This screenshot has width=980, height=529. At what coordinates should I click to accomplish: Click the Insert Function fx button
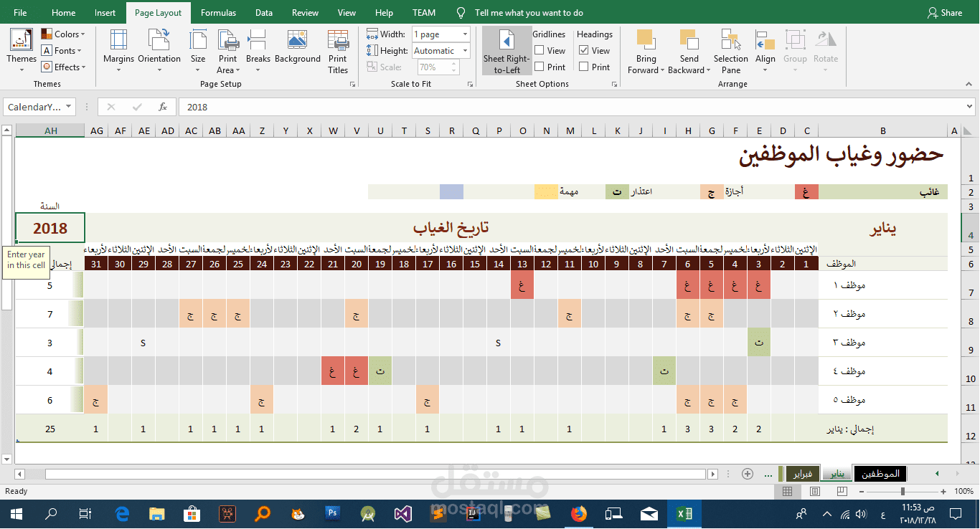coord(163,107)
